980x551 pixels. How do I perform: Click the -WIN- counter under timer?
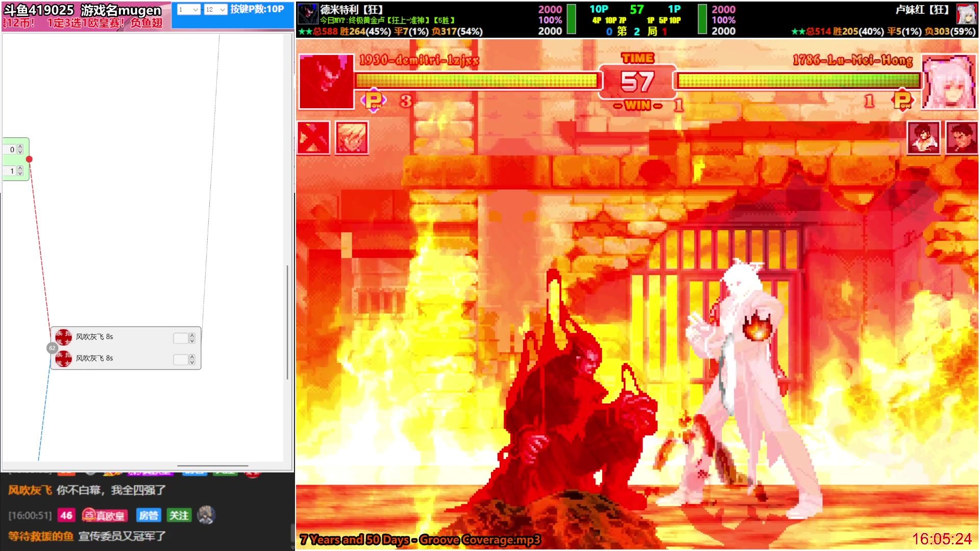[x=638, y=105]
